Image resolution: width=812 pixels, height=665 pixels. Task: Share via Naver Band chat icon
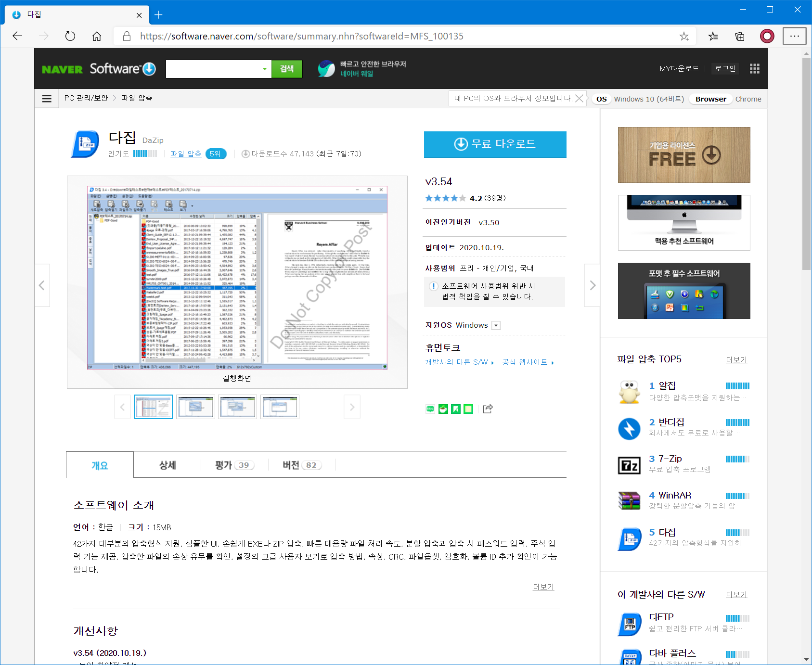[430, 409]
